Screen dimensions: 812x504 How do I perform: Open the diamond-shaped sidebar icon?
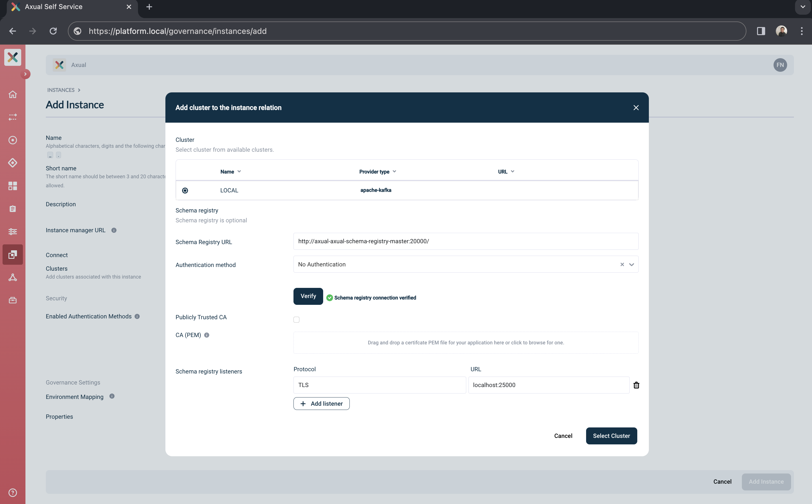tap(13, 163)
